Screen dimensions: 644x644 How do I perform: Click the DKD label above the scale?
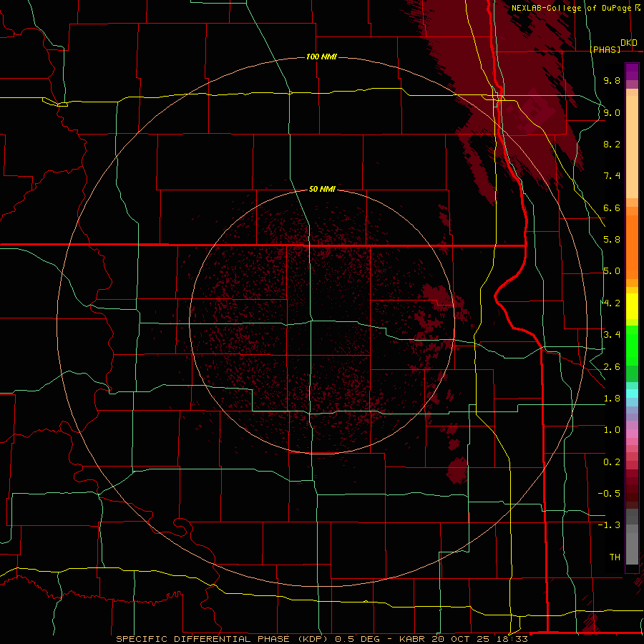pyautogui.click(x=629, y=43)
